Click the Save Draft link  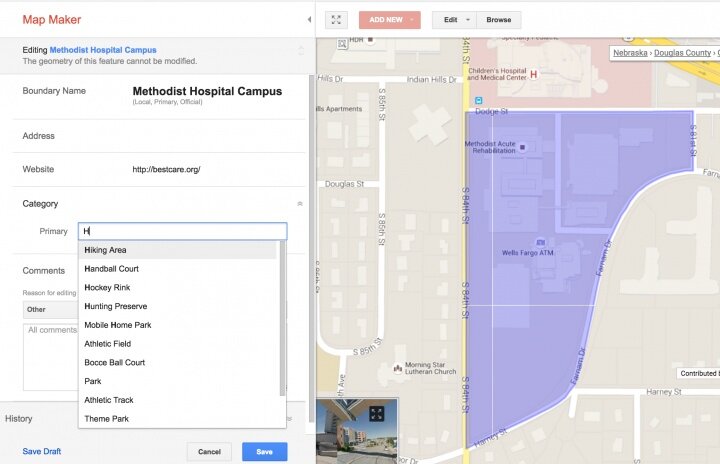(x=42, y=451)
